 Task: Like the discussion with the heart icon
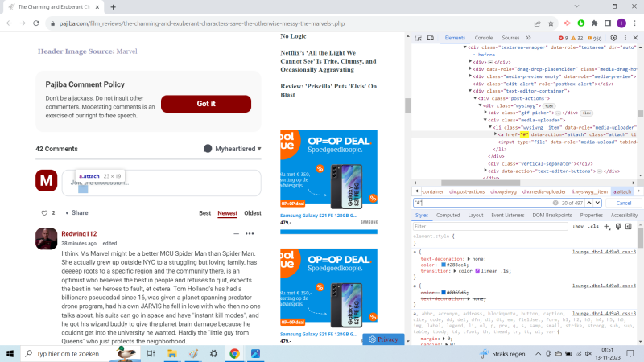(x=44, y=213)
